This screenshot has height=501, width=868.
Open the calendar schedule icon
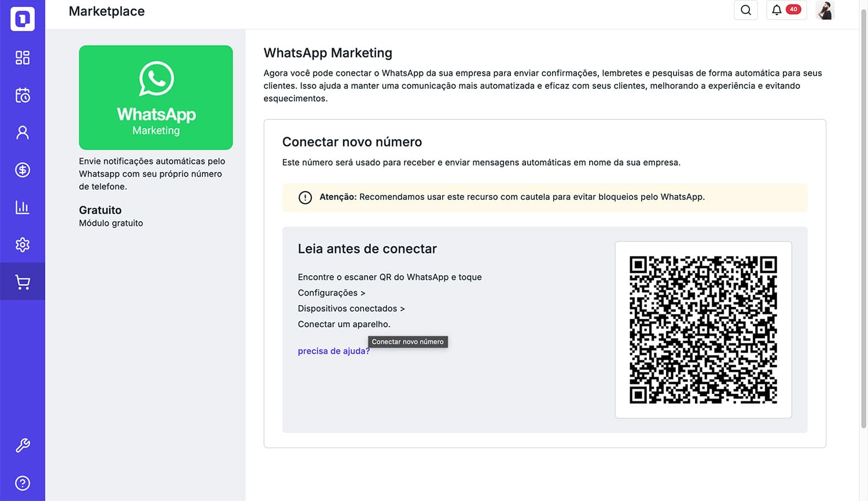(23, 95)
